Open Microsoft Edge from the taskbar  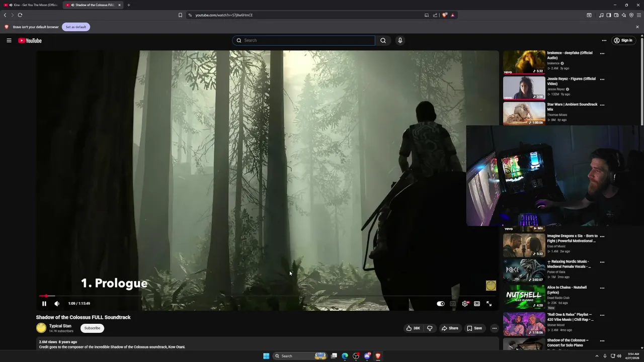(x=345, y=356)
